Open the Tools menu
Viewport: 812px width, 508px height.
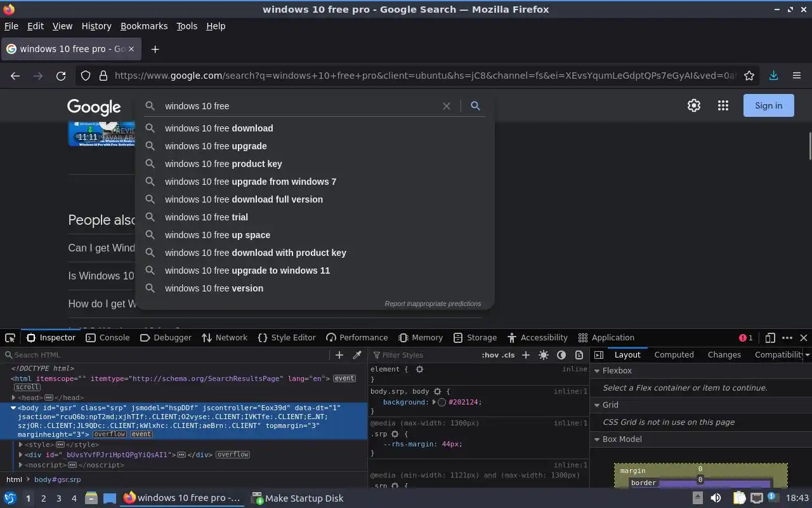pos(187,26)
